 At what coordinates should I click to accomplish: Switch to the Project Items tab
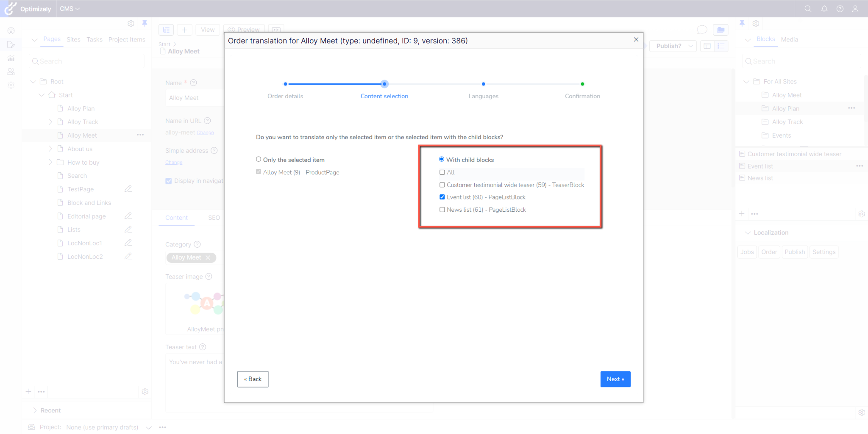click(x=127, y=39)
